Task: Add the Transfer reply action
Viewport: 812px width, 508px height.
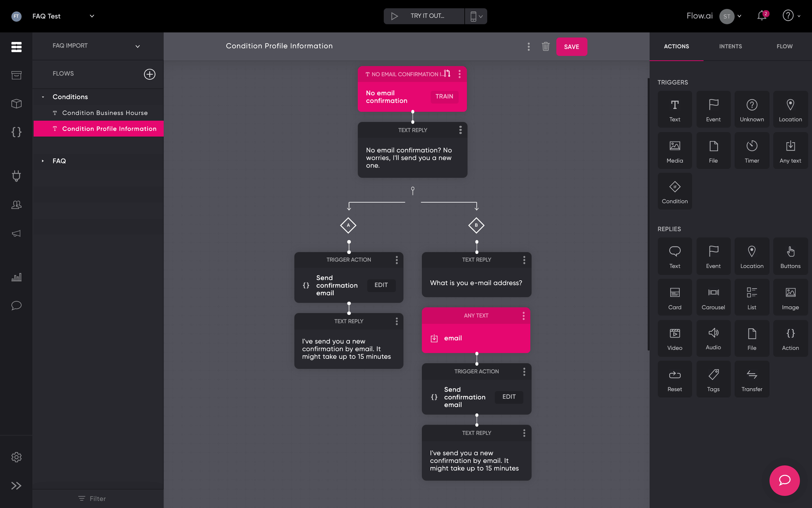Action: (x=751, y=379)
